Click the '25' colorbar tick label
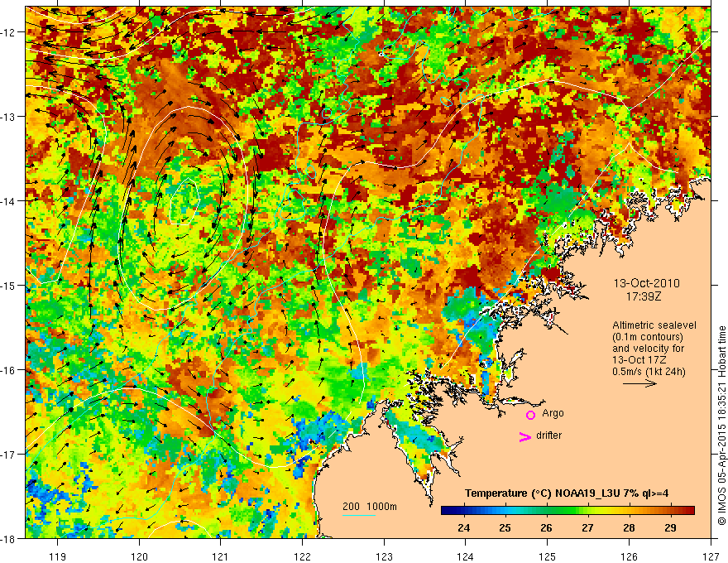This screenshot has width=728, height=563. [x=505, y=527]
